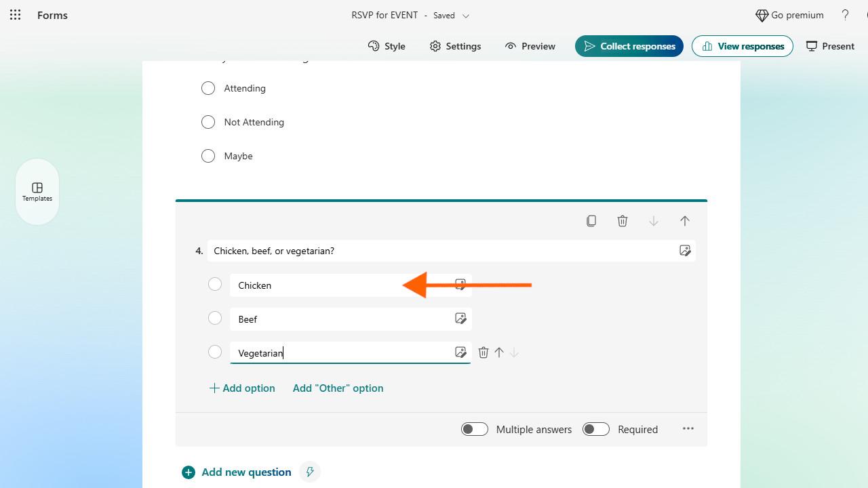Image resolution: width=868 pixels, height=488 pixels.
Task: Add an image to the Beef option
Action: (x=460, y=319)
